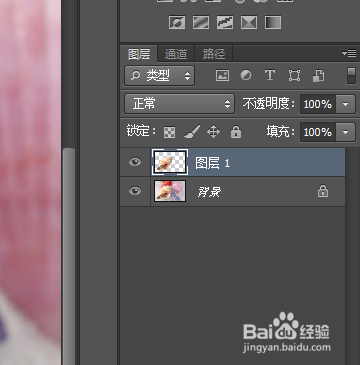Click the 背景 layer lock icon
The height and width of the screenshot is (365, 360).
coord(323,191)
